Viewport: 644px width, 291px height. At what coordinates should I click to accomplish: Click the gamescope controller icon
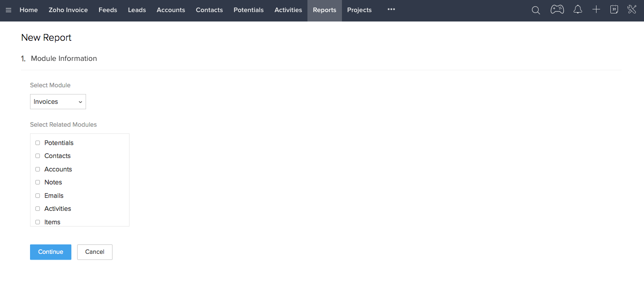[x=557, y=9]
